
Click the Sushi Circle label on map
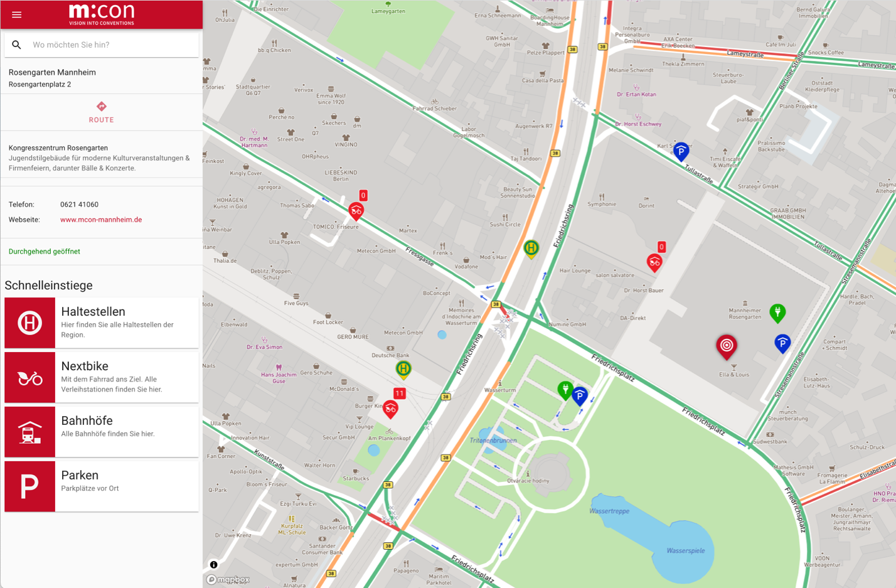[505, 224]
